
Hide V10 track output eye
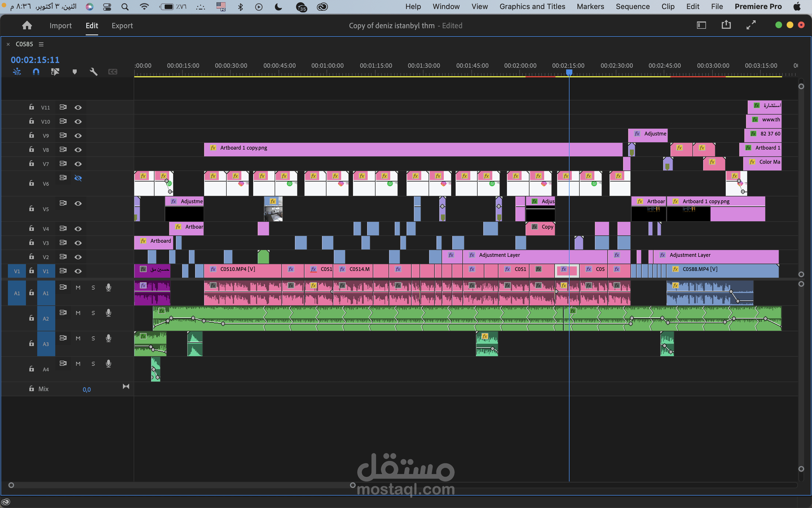click(x=78, y=122)
